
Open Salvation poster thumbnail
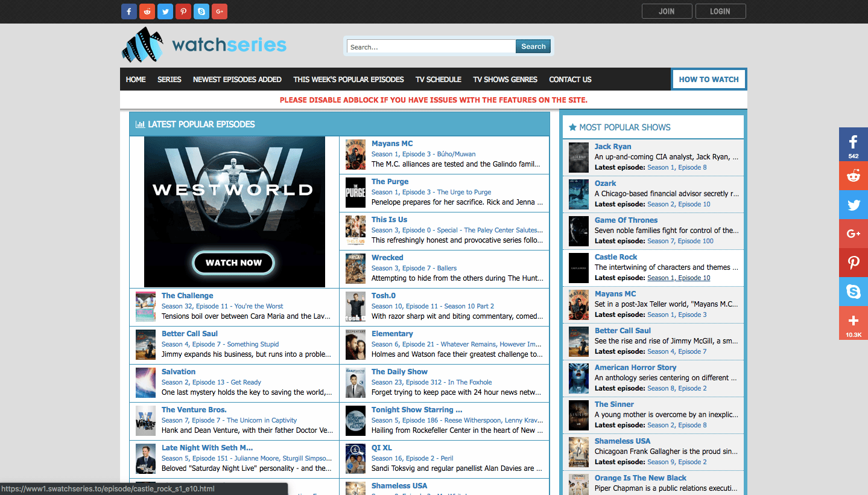(145, 383)
